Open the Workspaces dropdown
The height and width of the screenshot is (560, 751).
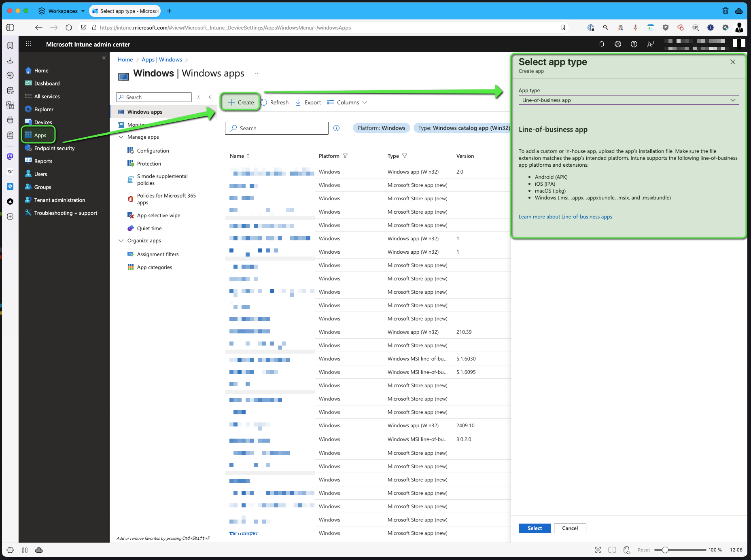pyautogui.click(x=62, y=11)
